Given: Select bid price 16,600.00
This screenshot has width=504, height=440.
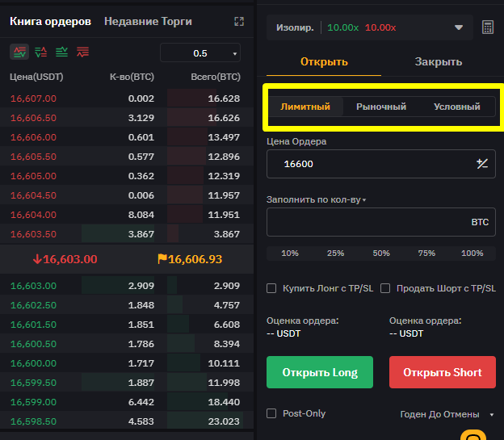Looking at the screenshot, I should (x=33, y=363).
